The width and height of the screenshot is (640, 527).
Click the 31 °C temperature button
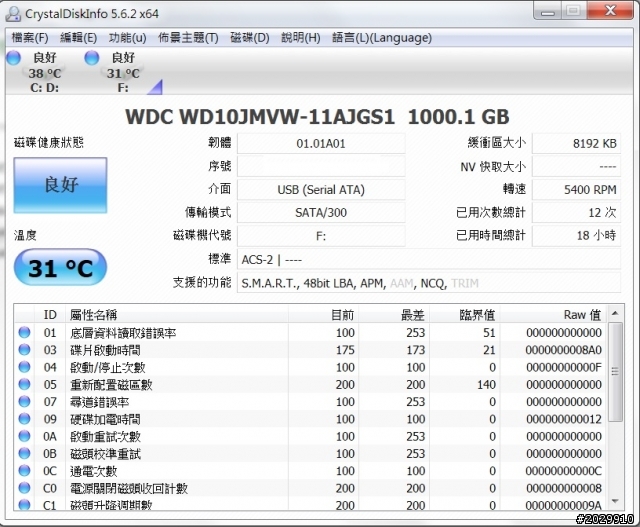point(60,267)
